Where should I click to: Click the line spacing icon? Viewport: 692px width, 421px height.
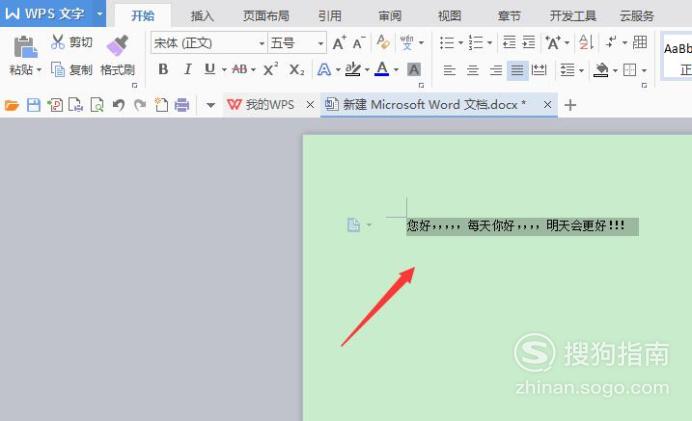click(x=567, y=70)
